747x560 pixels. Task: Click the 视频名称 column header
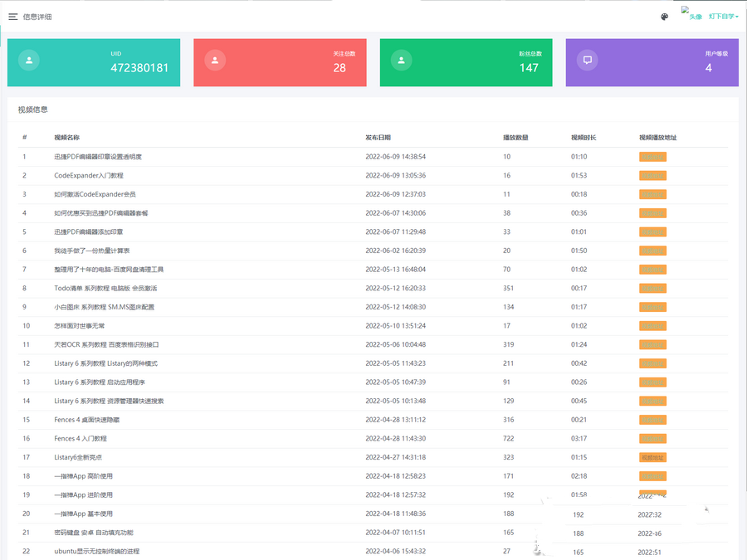click(x=66, y=137)
